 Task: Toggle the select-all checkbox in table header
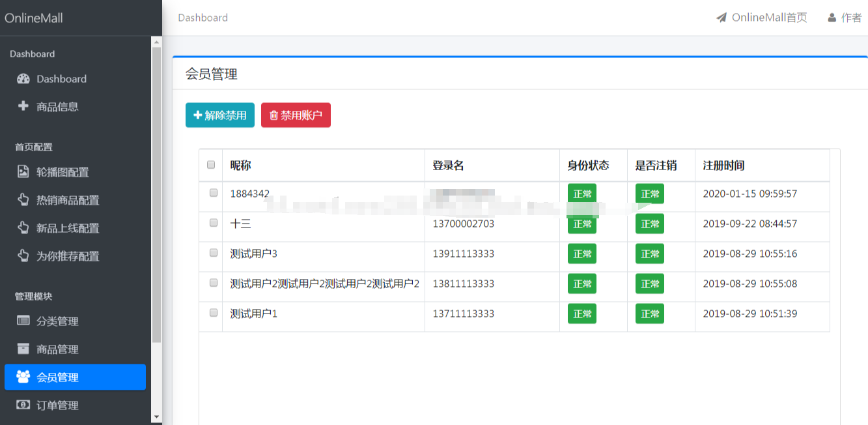[x=211, y=165]
